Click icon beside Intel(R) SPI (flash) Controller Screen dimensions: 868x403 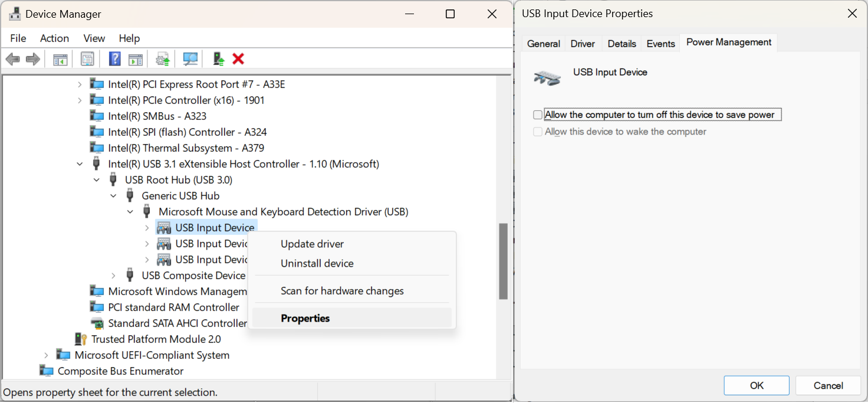tap(97, 132)
